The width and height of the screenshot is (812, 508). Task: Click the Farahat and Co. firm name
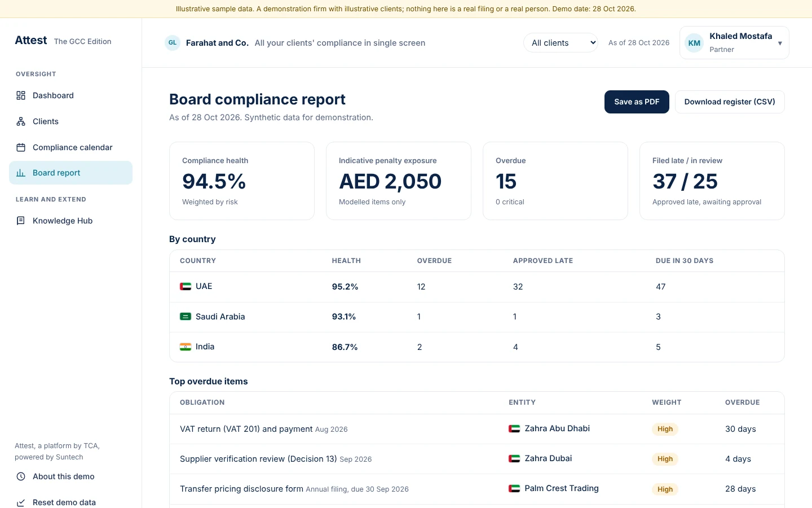coord(217,43)
